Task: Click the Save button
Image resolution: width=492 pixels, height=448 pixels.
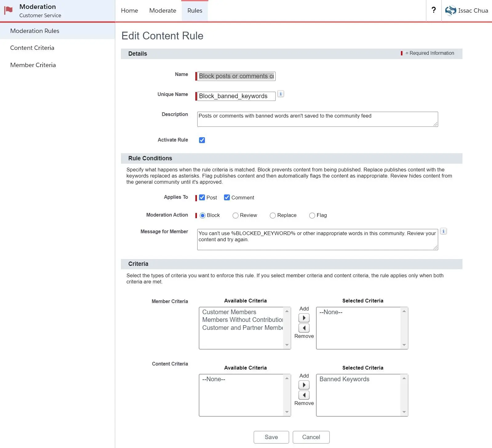Action: coord(271,437)
